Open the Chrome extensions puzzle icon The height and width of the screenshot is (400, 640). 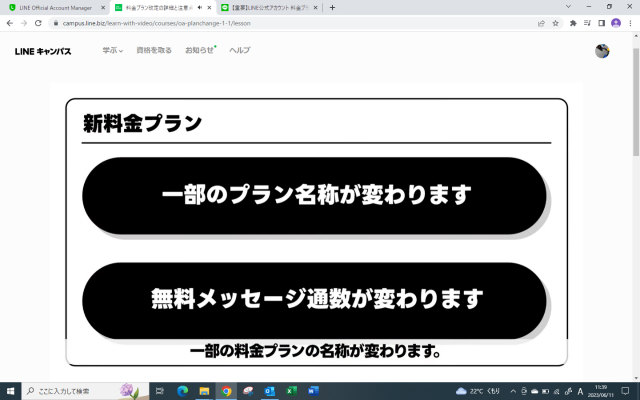tap(573, 23)
